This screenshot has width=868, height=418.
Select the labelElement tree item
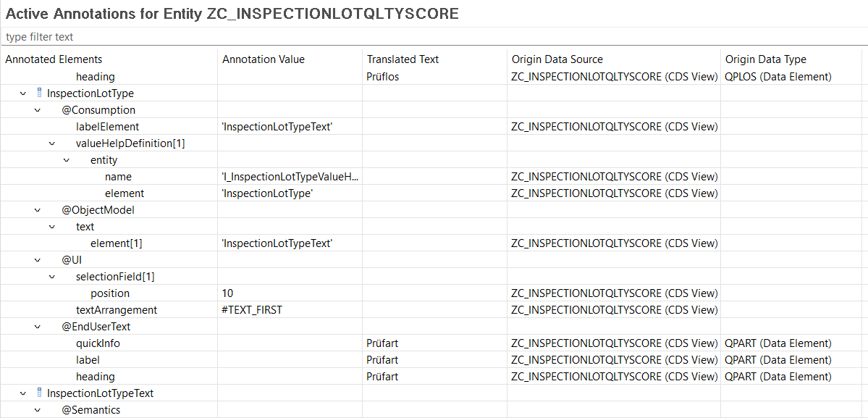coord(104,127)
